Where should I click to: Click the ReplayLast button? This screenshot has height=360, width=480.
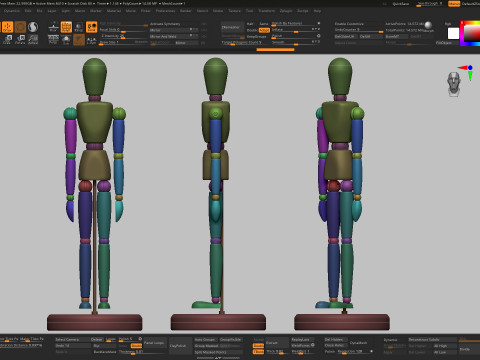(302, 340)
